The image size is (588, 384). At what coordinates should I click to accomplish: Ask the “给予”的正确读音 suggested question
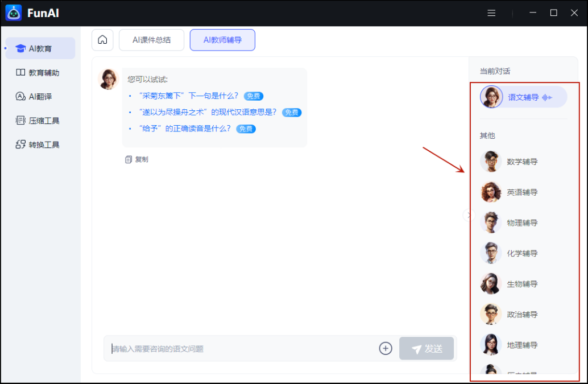pos(185,129)
